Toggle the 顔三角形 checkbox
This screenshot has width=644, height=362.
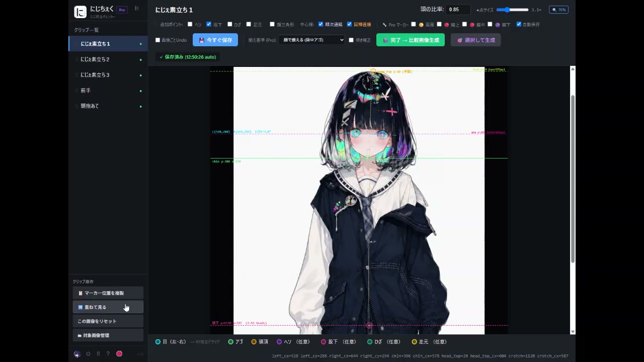click(272, 24)
